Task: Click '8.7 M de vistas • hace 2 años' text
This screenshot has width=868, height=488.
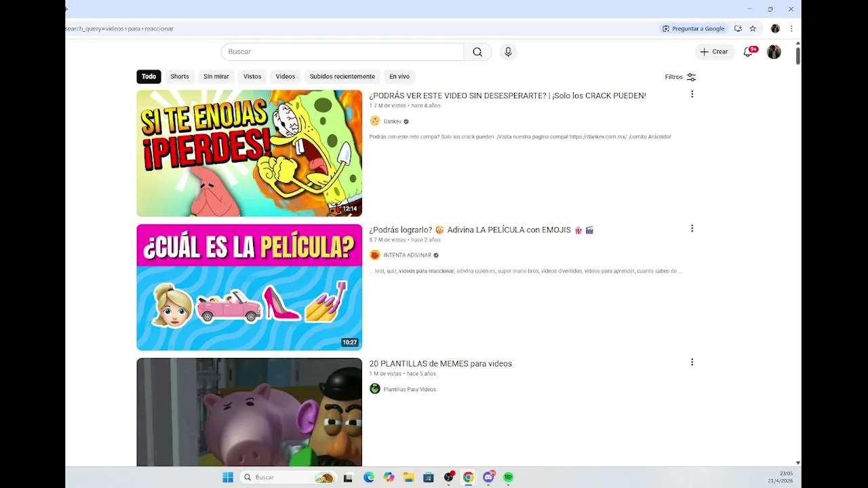Action: click(x=405, y=240)
